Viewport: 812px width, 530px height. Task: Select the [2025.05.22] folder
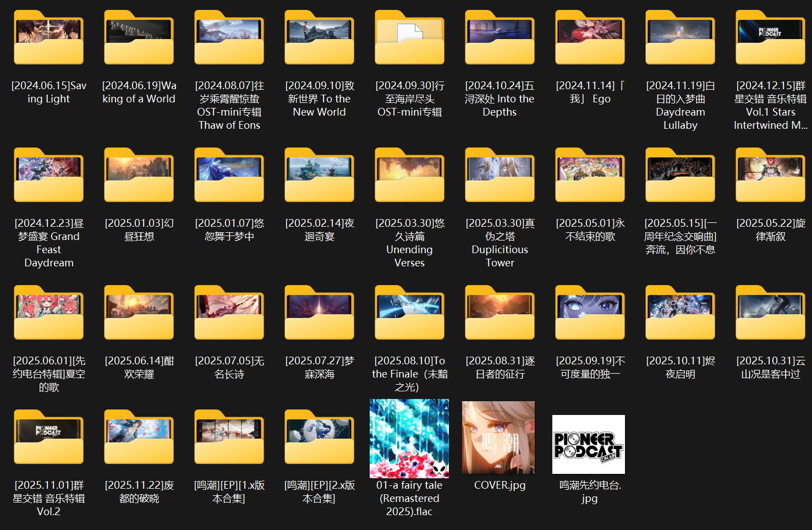click(x=770, y=176)
